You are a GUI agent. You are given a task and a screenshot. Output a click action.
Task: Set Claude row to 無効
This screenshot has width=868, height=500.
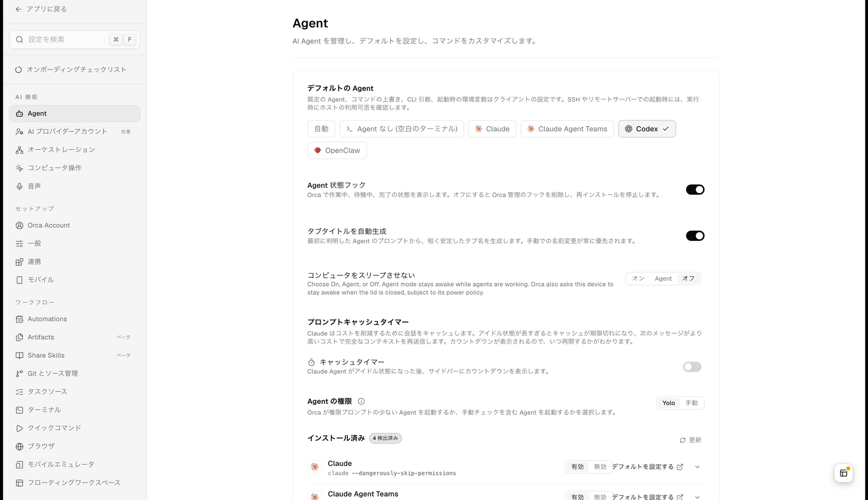tap(600, 467)
